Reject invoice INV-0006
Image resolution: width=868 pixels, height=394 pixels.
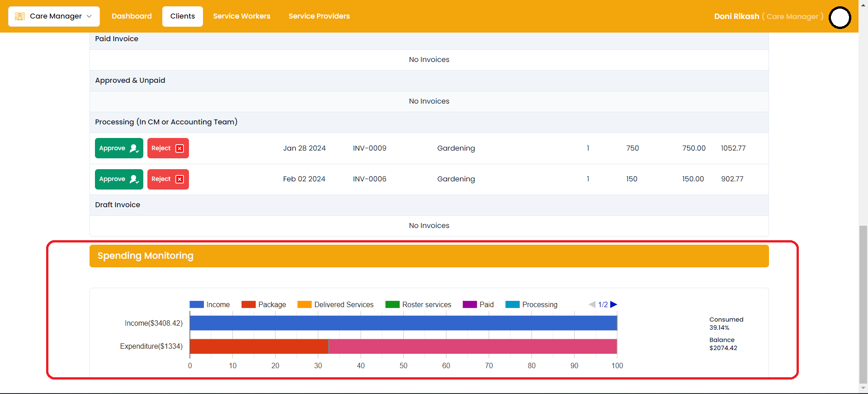(168, 179)
